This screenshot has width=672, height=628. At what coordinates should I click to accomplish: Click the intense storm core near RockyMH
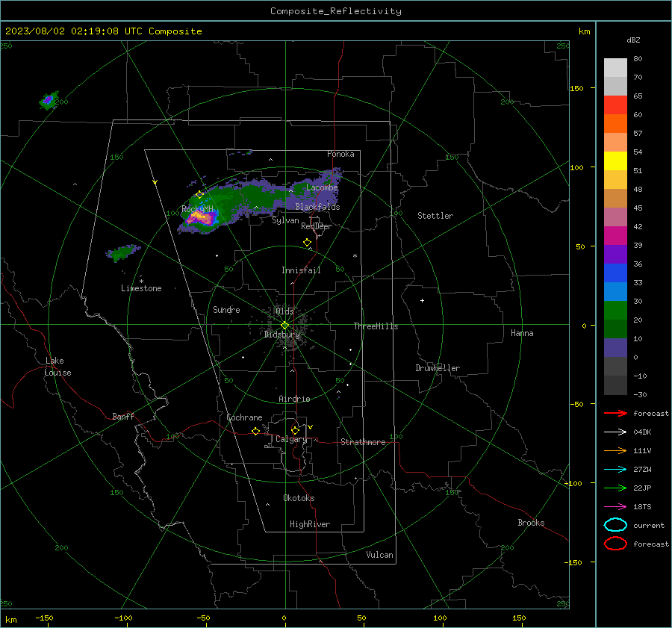[201, 218]
